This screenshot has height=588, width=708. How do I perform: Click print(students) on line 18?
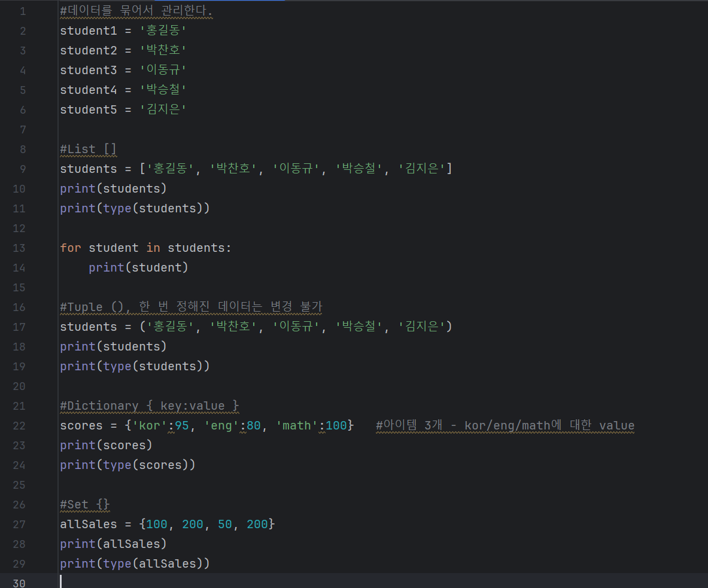(113, 346)
